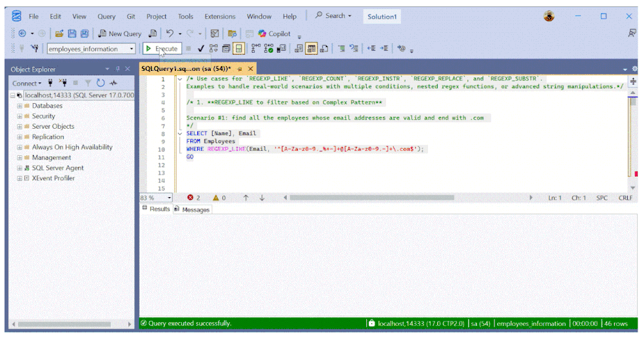Click the Disconnect icon in Object Explorer
Image resolution: width=644 pixels, height=362 pixels.
(x=63, y=83)
